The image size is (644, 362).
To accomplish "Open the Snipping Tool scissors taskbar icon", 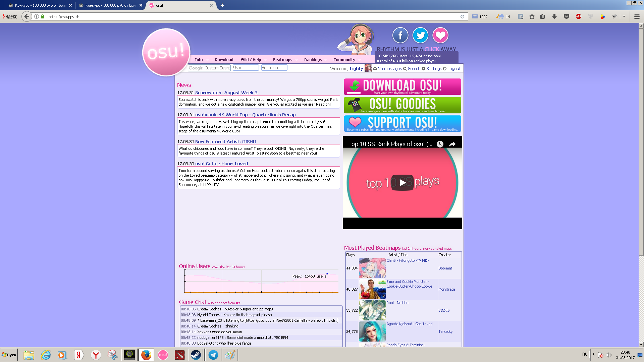I will point(113,355).
